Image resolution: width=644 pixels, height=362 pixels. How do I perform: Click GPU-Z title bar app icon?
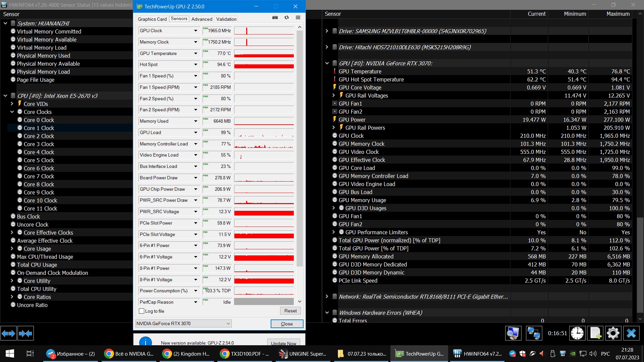(140, 6)
